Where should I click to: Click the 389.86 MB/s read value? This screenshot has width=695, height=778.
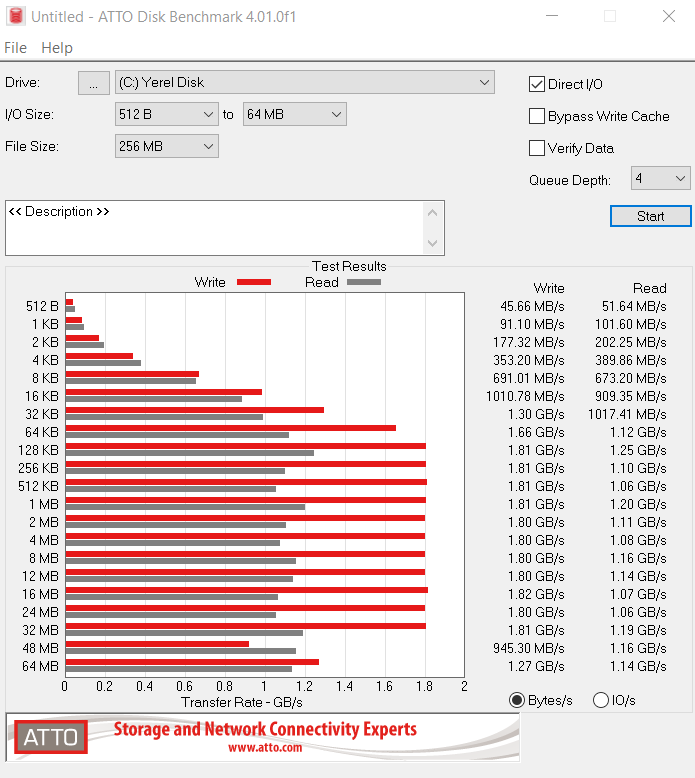[631, 360]
